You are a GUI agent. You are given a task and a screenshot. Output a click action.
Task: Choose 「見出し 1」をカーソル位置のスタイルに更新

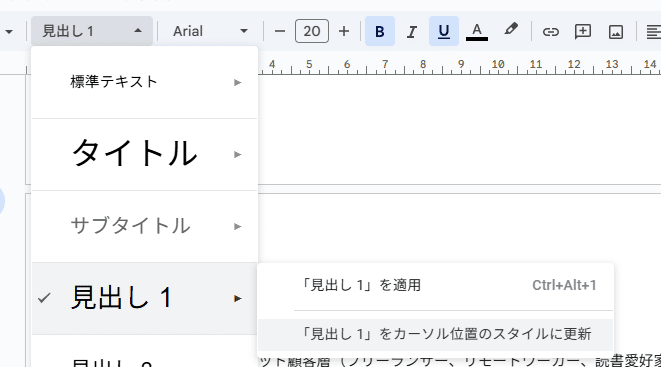point(435,335)
